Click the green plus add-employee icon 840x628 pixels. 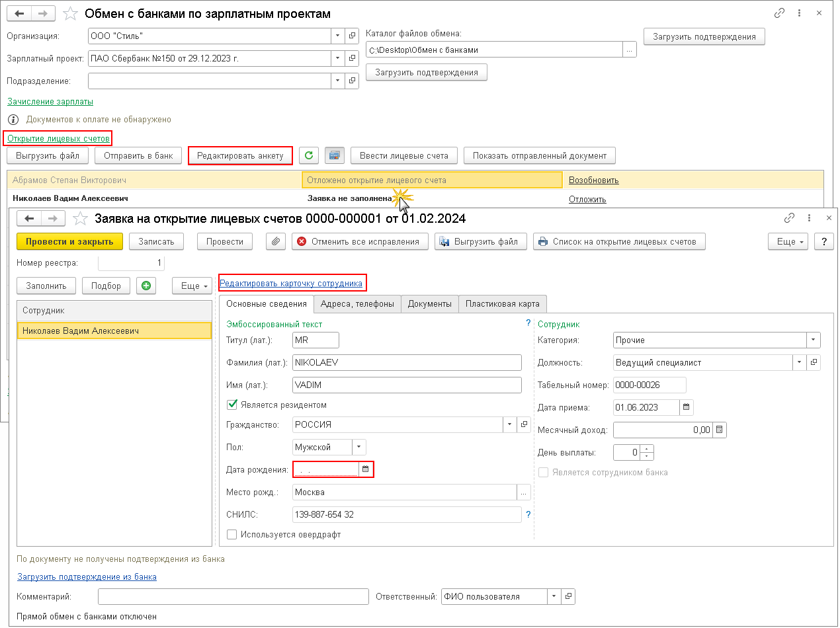click(146, 286)
